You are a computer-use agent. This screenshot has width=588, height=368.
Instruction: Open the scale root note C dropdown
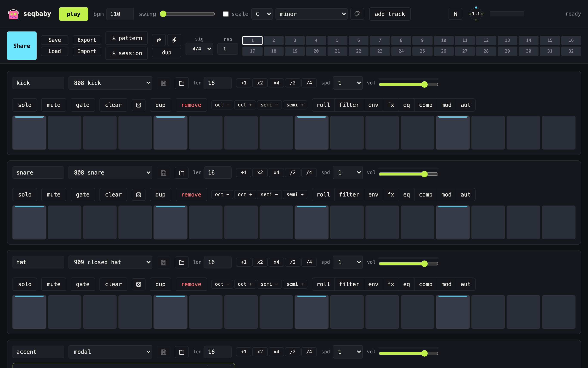[x=262, y=14]
